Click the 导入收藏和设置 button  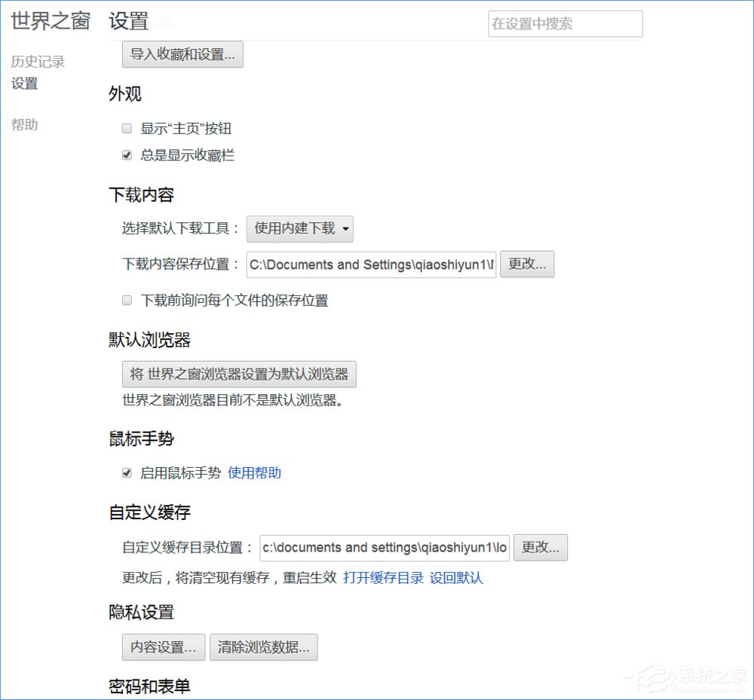click(182, 54)
